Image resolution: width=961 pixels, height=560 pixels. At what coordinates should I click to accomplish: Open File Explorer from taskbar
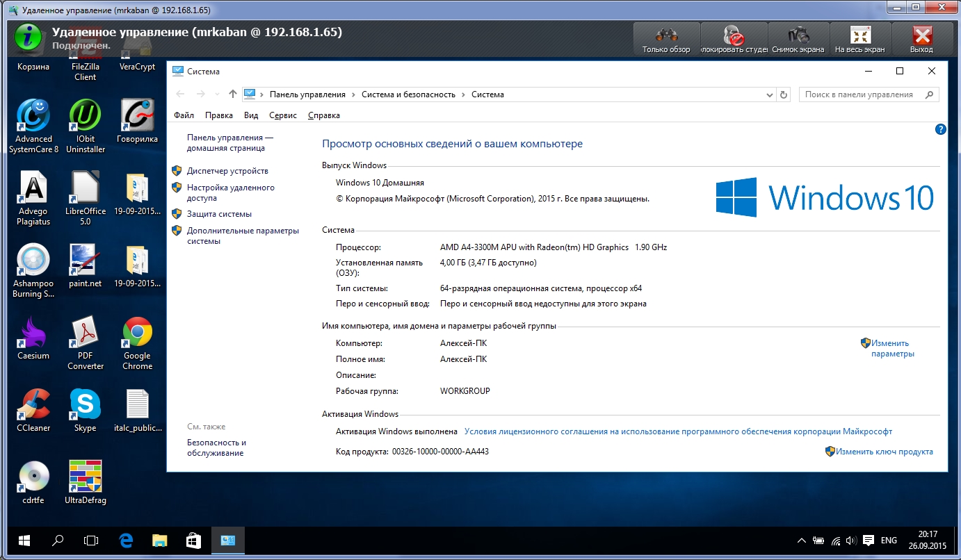159,541
